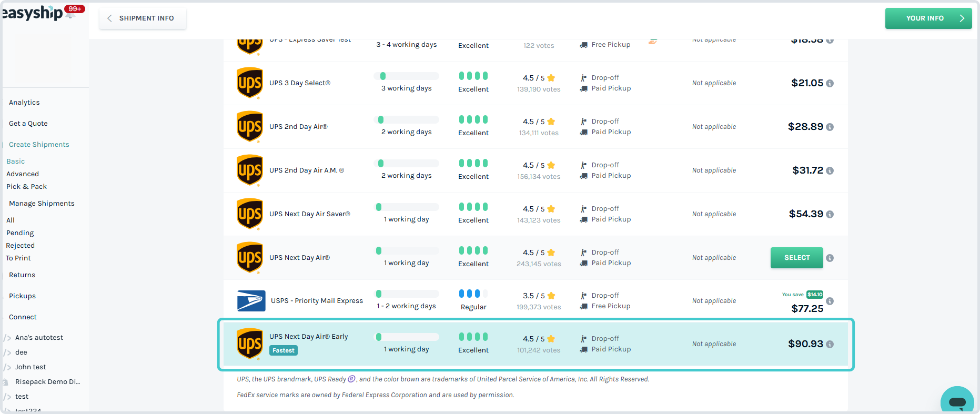
Task: Select Advanced shipment creation
Action: pos(23,174)
